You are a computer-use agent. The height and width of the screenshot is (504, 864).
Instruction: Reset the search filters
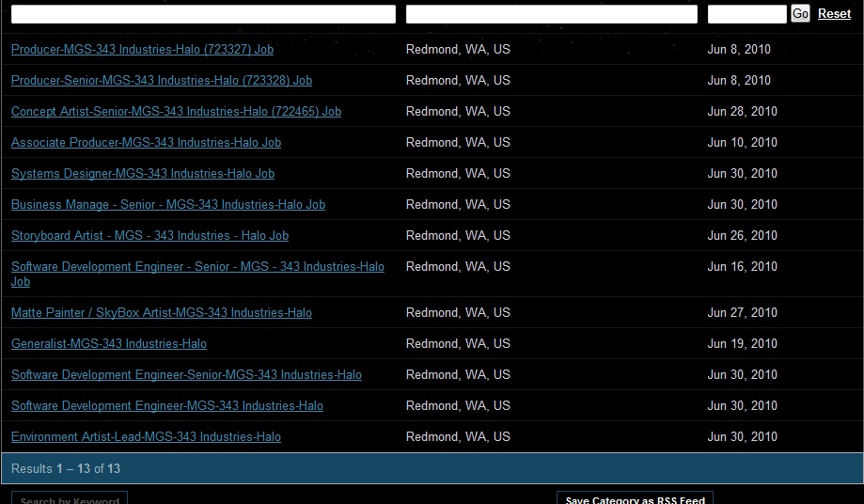pyautogui.click(x=834, y=14)
